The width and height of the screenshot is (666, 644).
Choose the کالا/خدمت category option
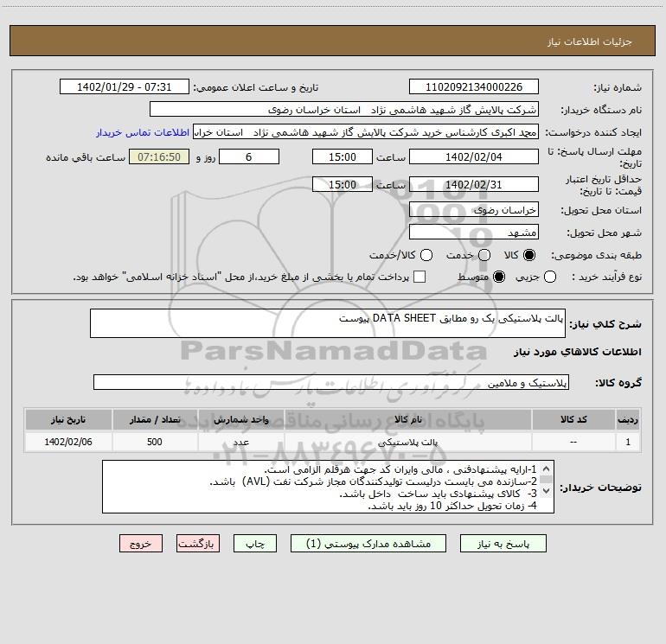tap(426, 255)
